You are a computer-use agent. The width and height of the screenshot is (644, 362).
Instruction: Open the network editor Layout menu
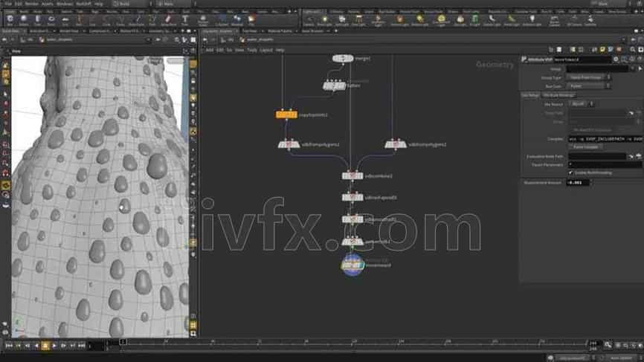tap(266, 50)
